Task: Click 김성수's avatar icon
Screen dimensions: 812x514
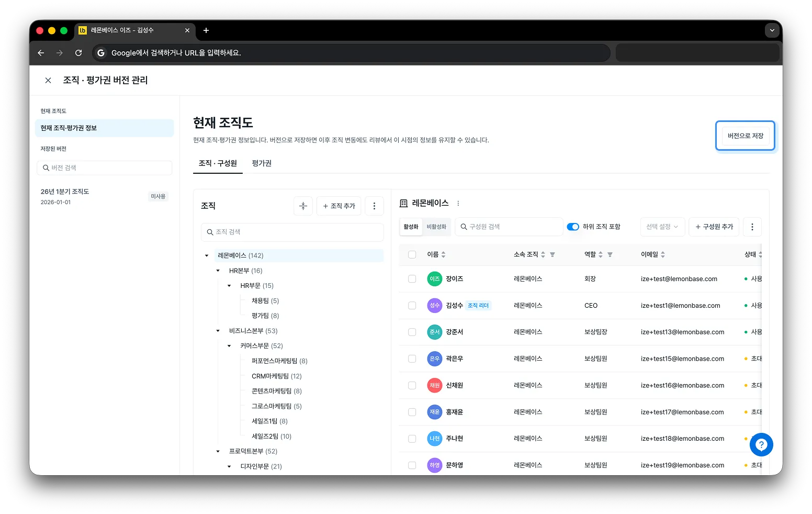Action: pyautogui.click(x=435, y=306)
